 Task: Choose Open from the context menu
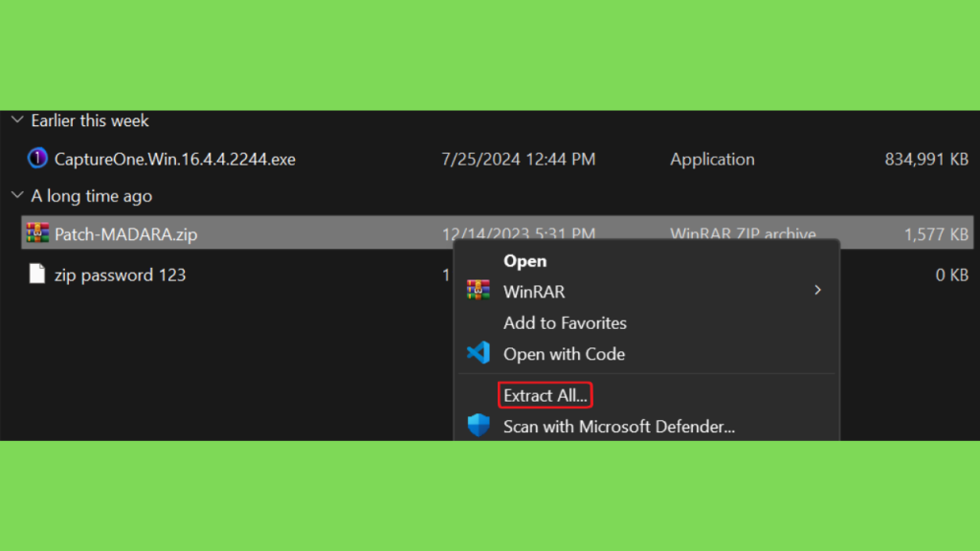point(525,261)
